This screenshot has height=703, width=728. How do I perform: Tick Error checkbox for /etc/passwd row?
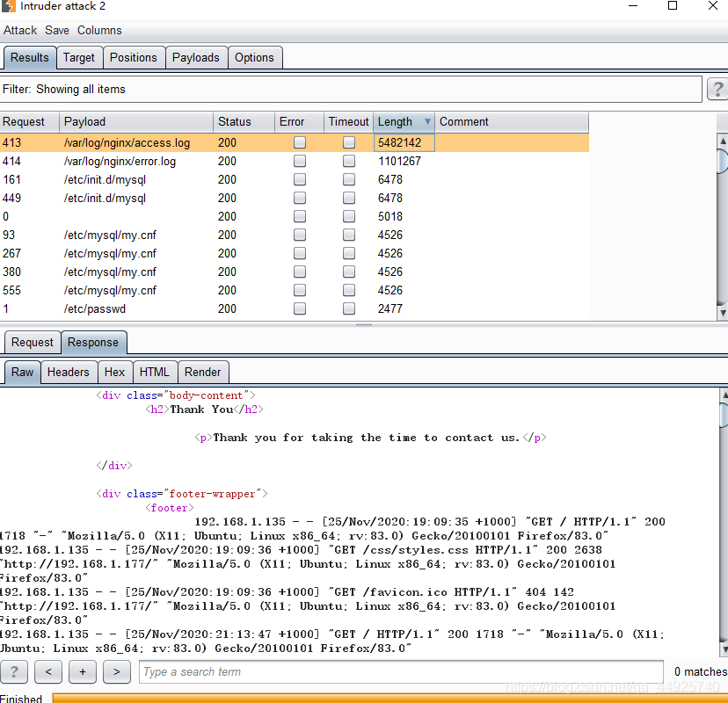point(300,308)
